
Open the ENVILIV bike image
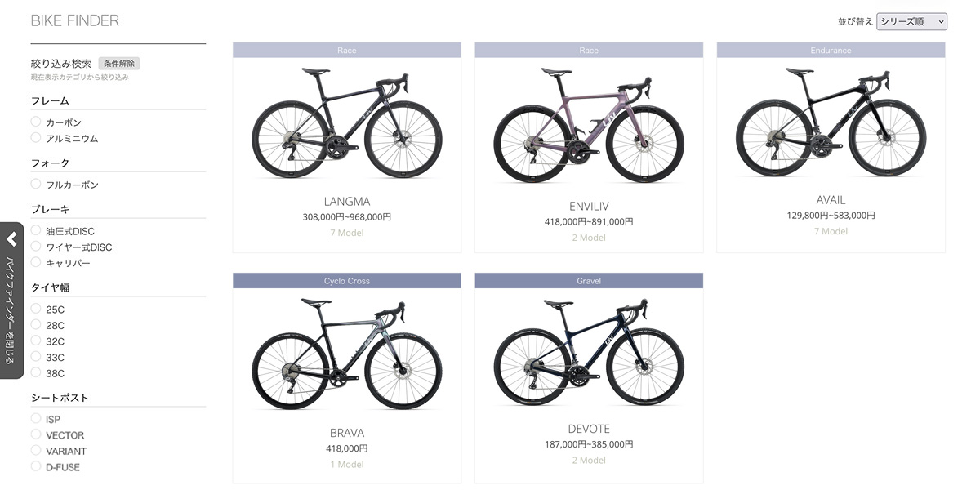588,124
